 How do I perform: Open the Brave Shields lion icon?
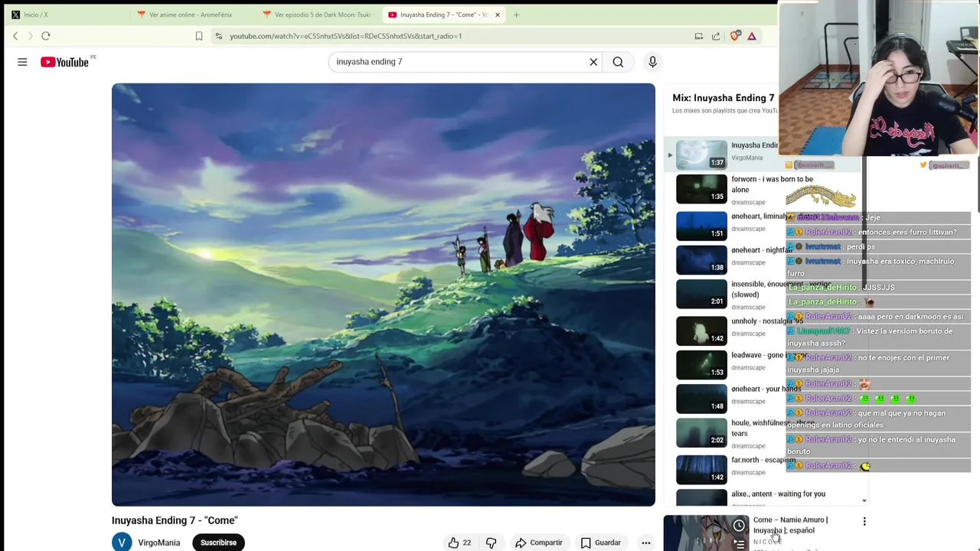[x=735, y=36]
